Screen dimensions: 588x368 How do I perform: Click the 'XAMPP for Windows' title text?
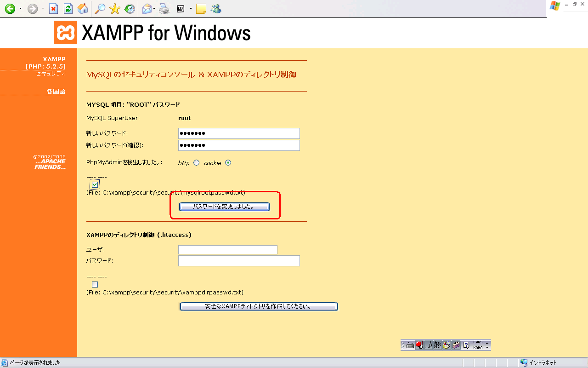tap(166, 33)
